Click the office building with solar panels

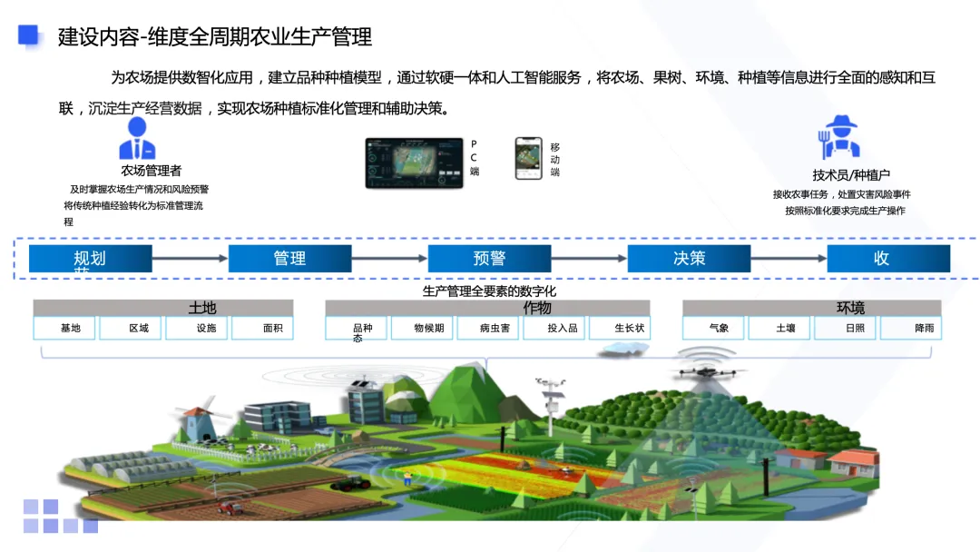pyautogui.click(x=365, y=400)
